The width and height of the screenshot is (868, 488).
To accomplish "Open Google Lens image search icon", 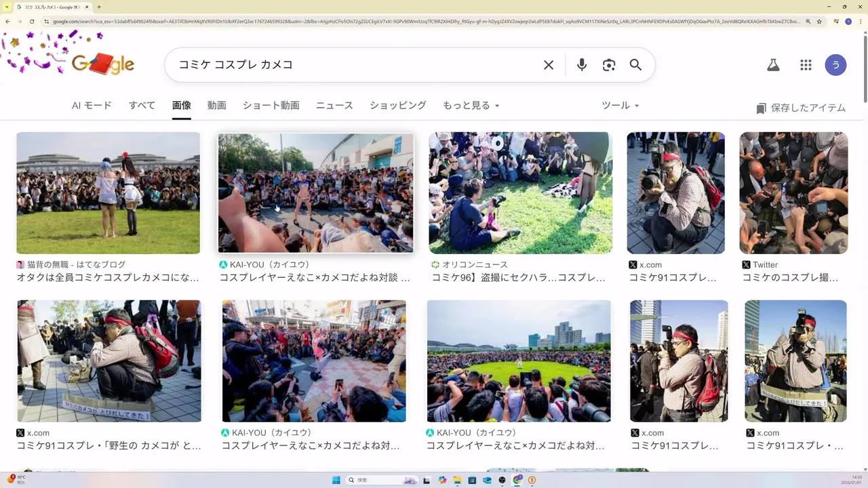I will (609, 65).
